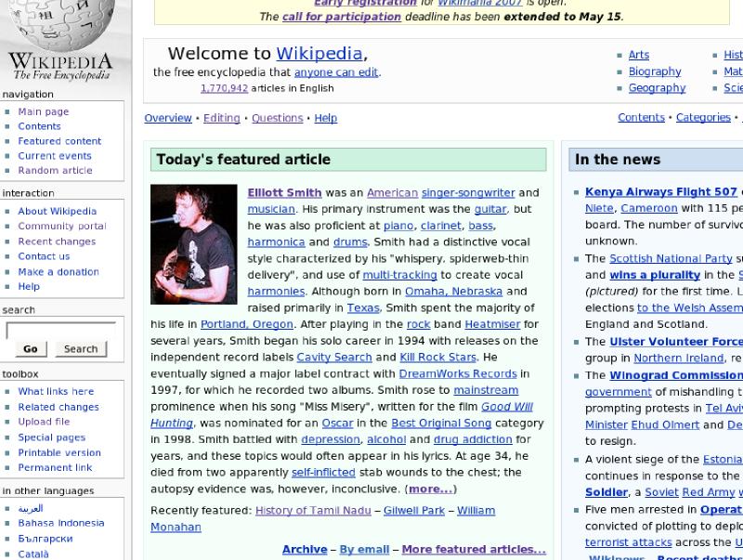
Task: Open the Questions link
Action: tap(277, 118)
